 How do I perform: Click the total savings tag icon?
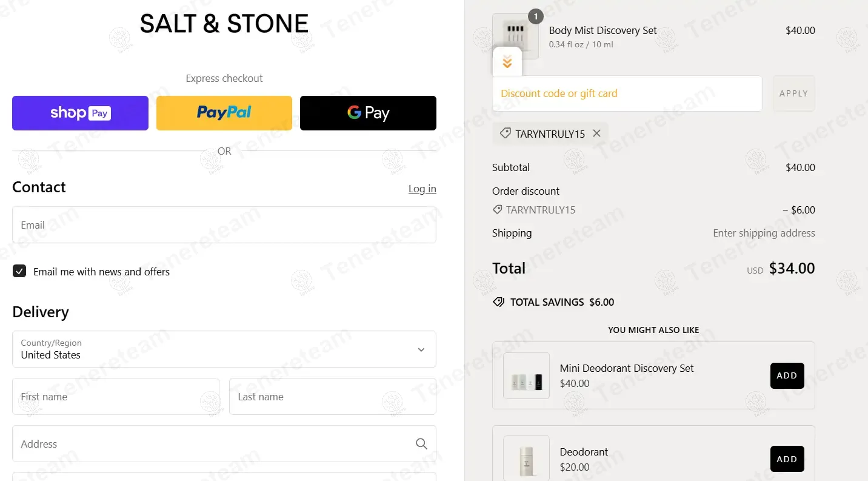[498, 302]
